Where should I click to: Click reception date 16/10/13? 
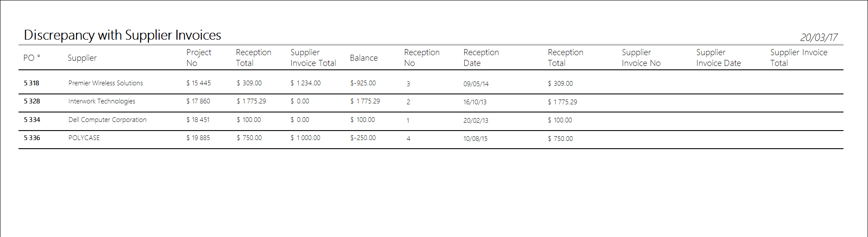[x=475, y=102]
